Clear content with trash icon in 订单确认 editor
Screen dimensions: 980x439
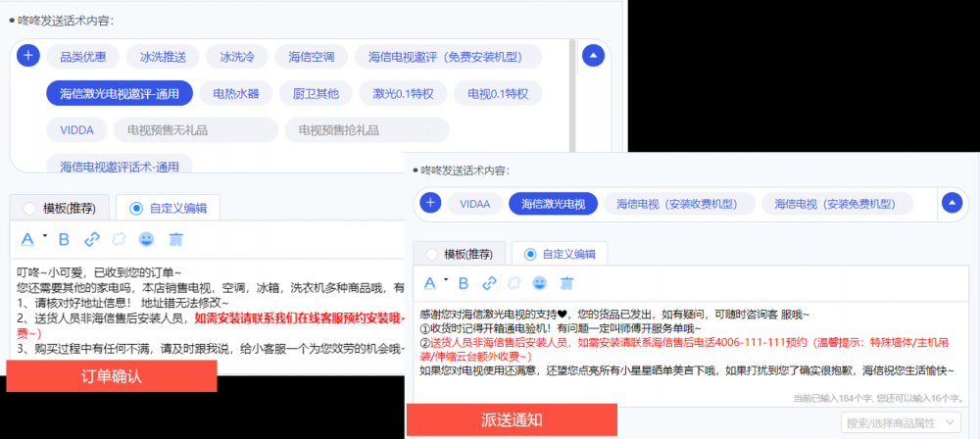[x=175, y=239]
